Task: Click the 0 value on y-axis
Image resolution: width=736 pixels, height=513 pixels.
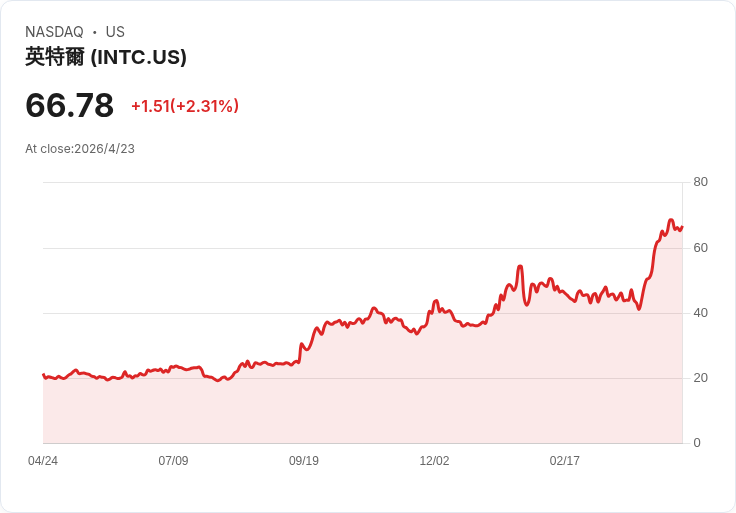Action: click(x=697, y=443)
